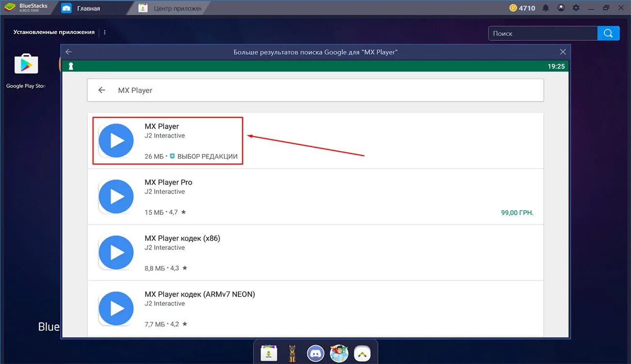Click the MX Player query text field

(x=135, y=90)
